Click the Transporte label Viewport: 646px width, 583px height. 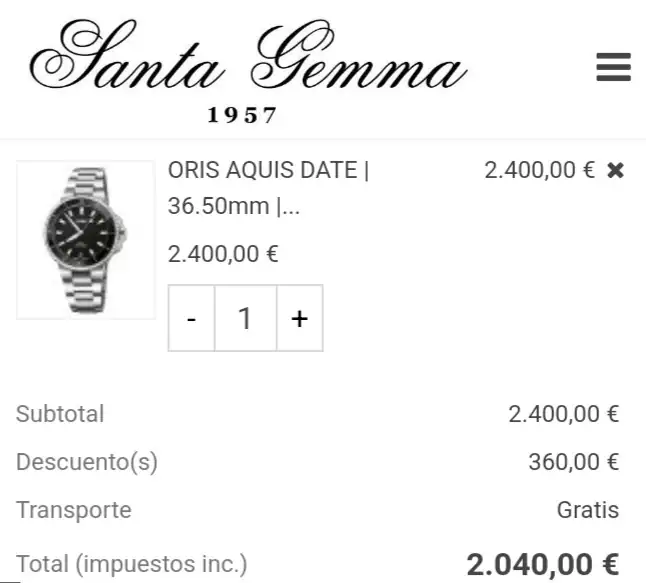(x=74, y=510)
